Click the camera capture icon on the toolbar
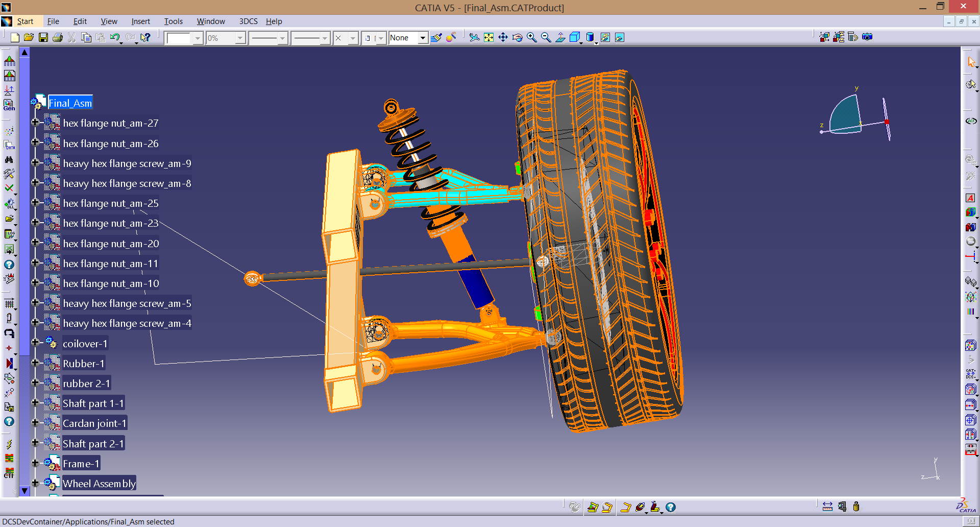Viewport: 980px width, 527px height. coord(867,37)
